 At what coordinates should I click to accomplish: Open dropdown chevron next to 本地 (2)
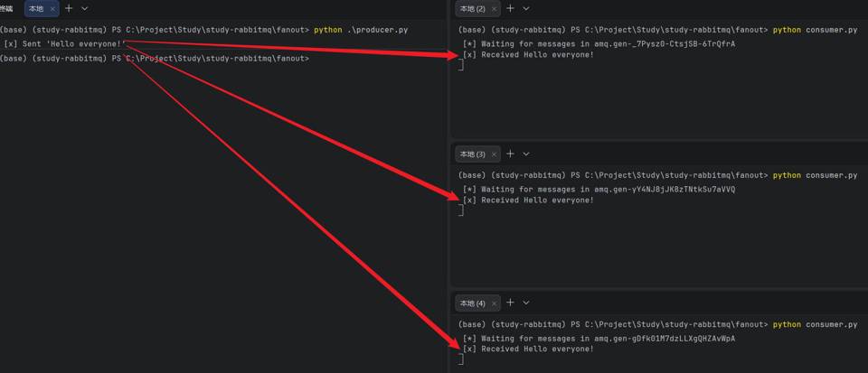pyautogui.click(x=526, y=8)
